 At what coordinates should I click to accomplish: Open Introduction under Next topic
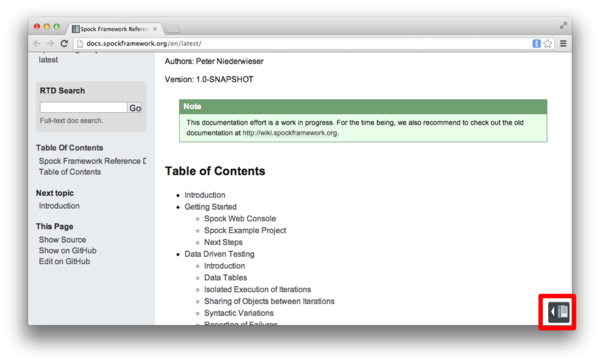click(59, 206)
